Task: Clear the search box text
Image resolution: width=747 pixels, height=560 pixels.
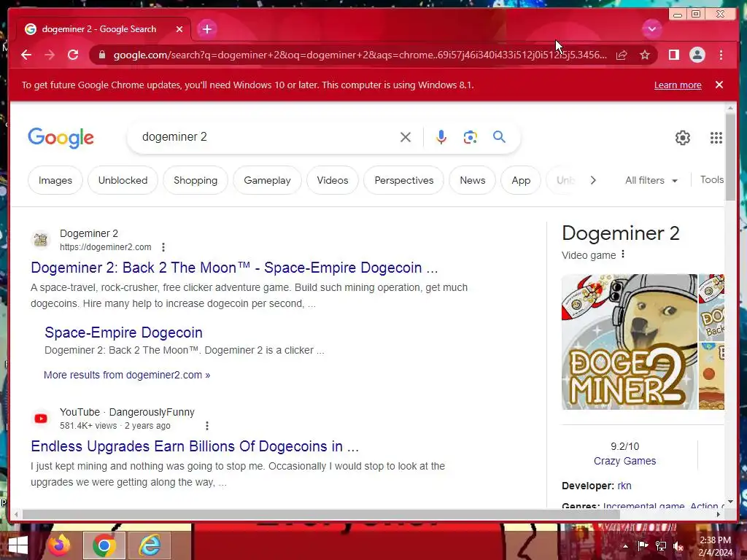Action: [x=406, y=137]
